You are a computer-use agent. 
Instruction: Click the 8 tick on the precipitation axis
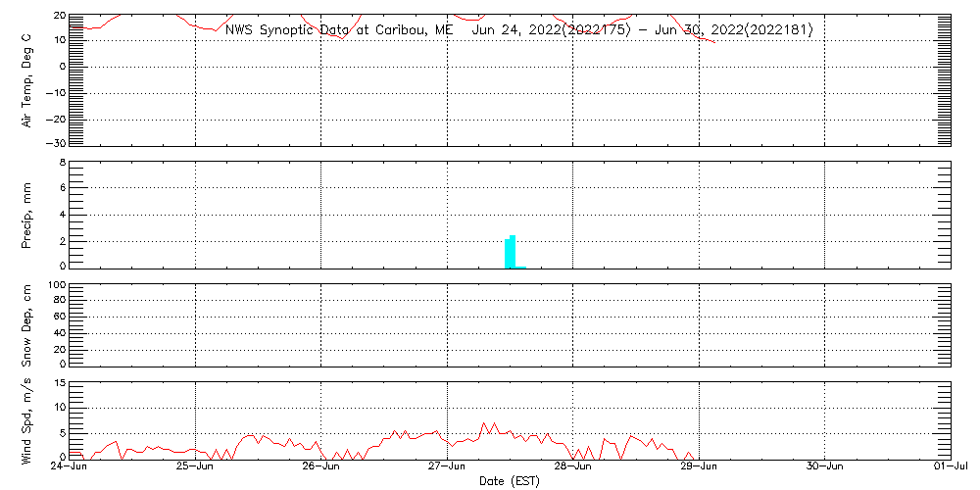coord(61,162)
